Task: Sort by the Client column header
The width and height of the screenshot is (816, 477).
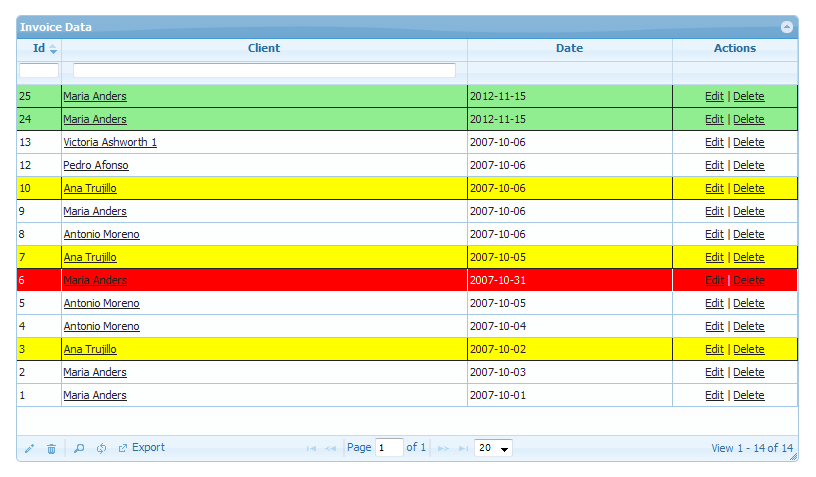Action: 264,48
